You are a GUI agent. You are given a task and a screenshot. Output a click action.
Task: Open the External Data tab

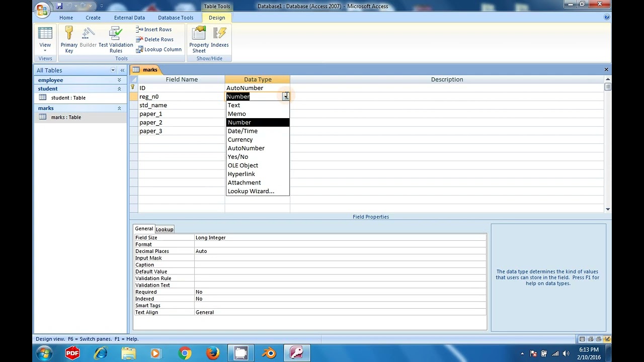point(129,18)
